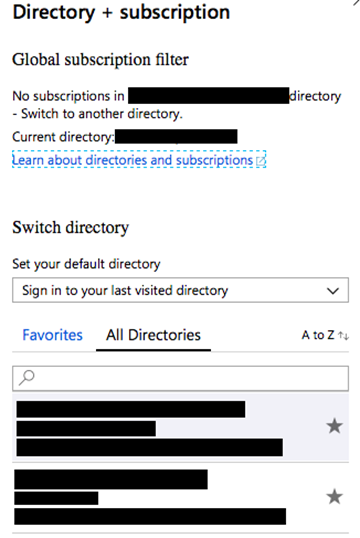Star the second listed directory as favorite
The width and height of the screenshot is (360, 538).
pyautogui.click(x=334, y=496)
